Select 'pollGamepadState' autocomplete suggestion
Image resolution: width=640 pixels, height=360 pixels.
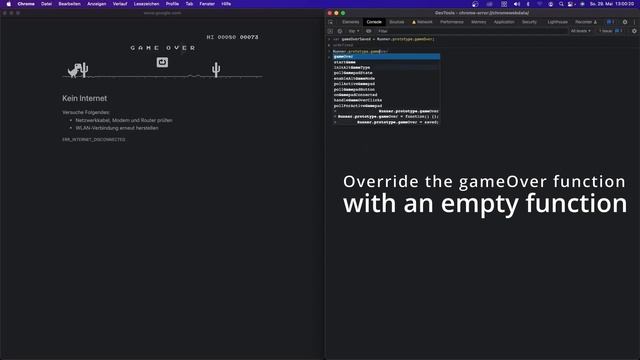click(386, 73)
